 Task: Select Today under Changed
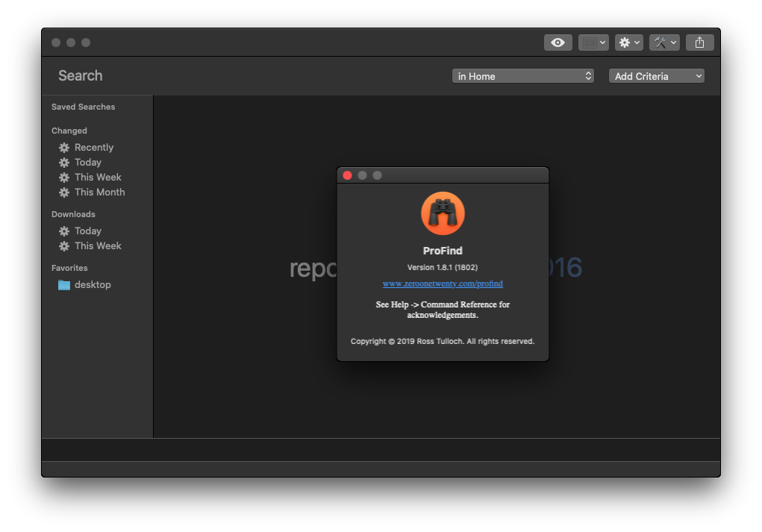click(x=88, y=162)
